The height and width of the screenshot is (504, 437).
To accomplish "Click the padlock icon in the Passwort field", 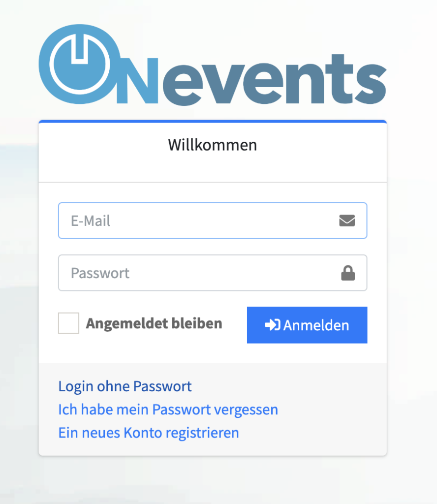I will [347, 273].
